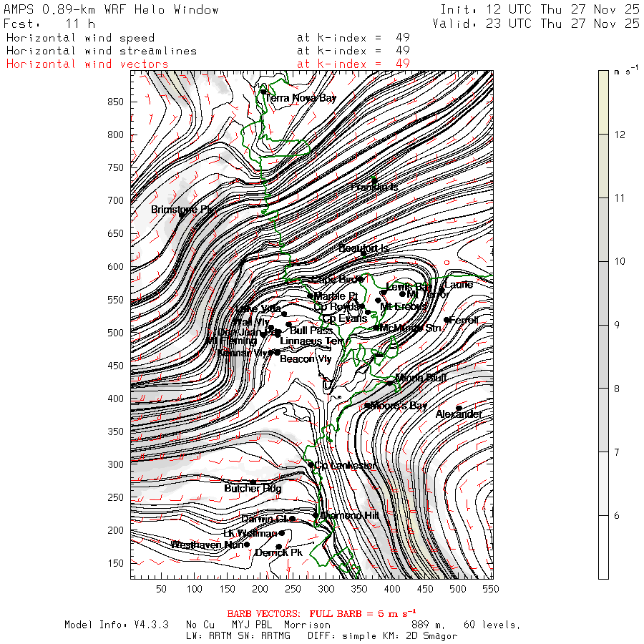
Task: Click the white color bar segment below 6
Action: 603,547
